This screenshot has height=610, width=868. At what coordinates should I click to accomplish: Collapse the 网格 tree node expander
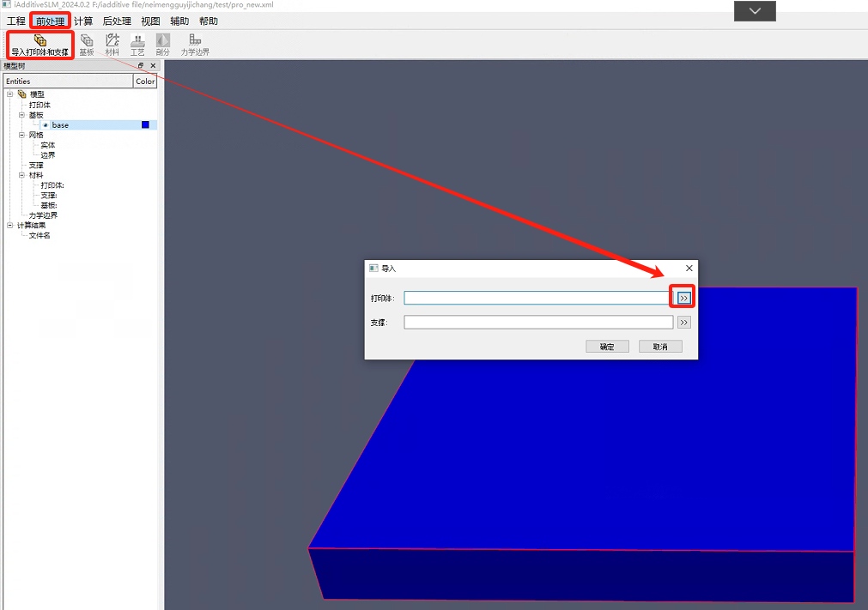pyautogui.click(x=21, y=135)
